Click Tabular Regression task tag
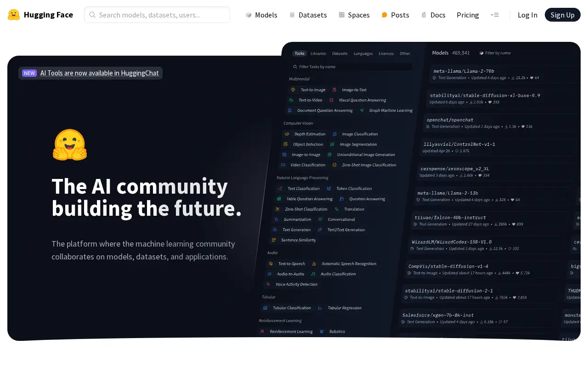This screenshot has height=368, width=588. click(x=340, y=308)
